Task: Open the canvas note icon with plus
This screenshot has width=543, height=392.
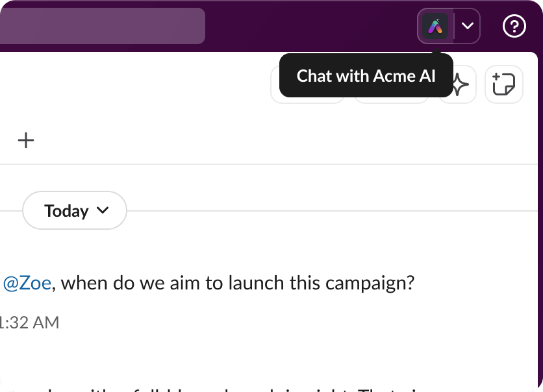Action: point(503,85)
